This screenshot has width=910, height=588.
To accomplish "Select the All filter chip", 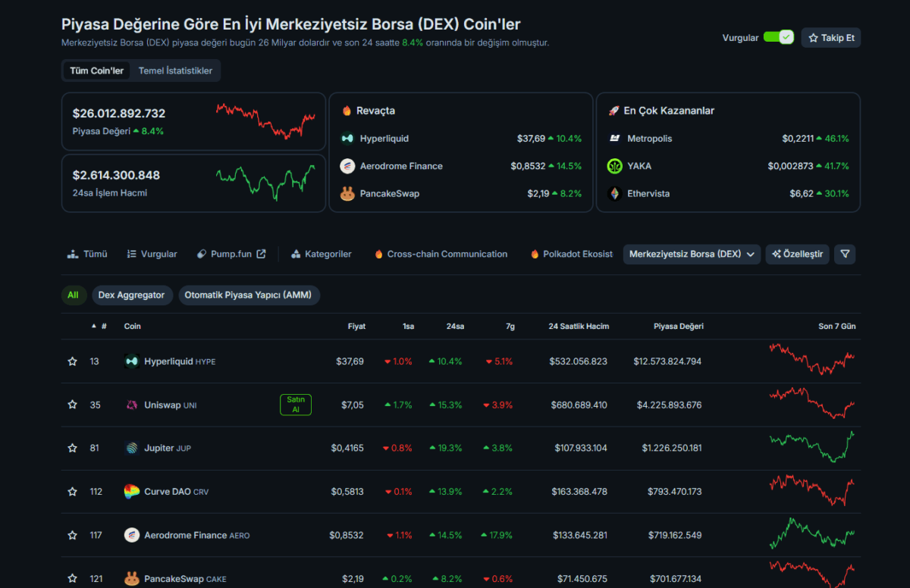I will [x=73, y=295].
